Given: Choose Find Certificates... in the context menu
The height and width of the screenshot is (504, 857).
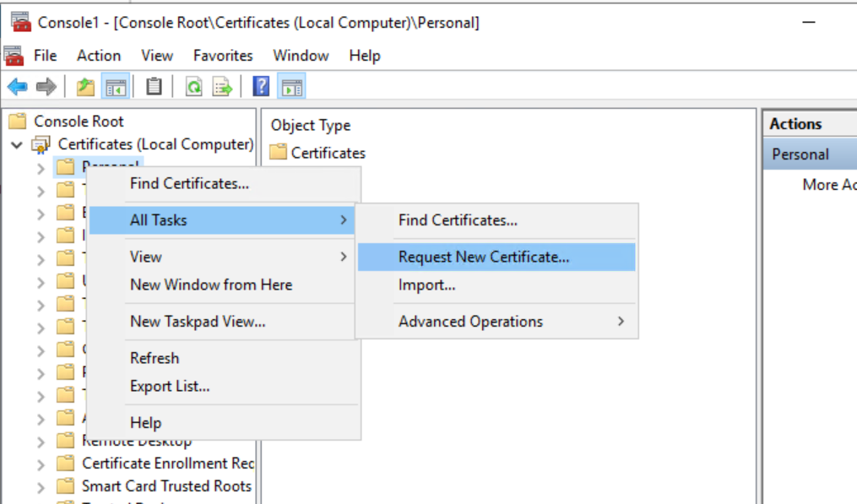Looking at the screenshot, I should pos(224,184).
